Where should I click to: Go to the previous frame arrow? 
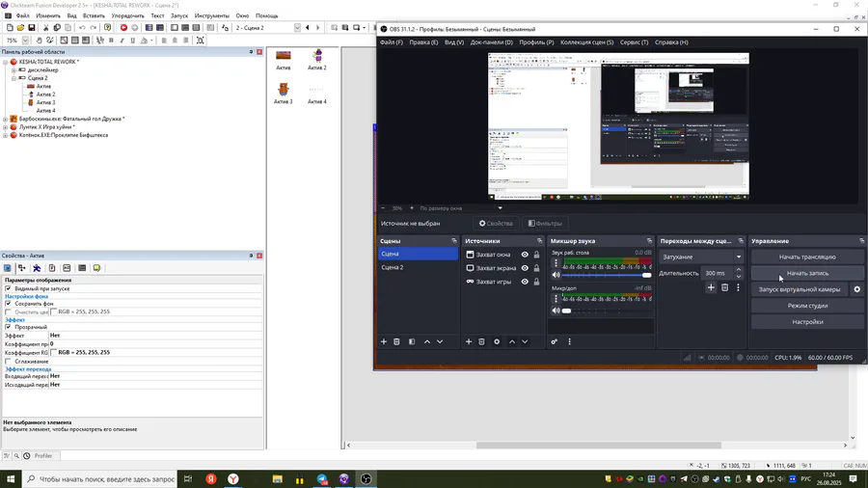pos(308,28)
